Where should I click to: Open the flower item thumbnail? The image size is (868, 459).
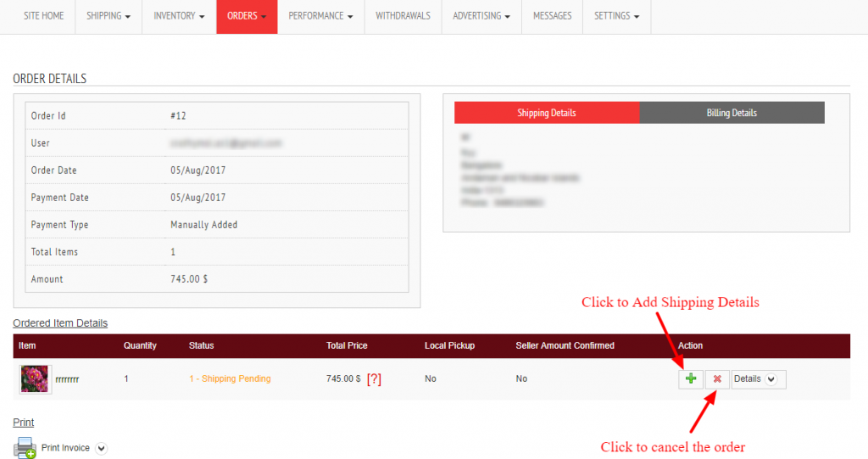[x=35, y=379]
